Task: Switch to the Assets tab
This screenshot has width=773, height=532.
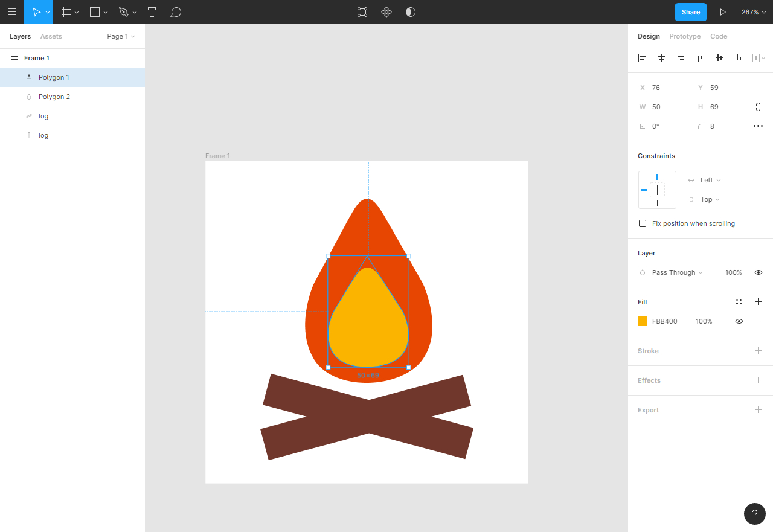Action: pyautogui.click(x=51, y=36)
